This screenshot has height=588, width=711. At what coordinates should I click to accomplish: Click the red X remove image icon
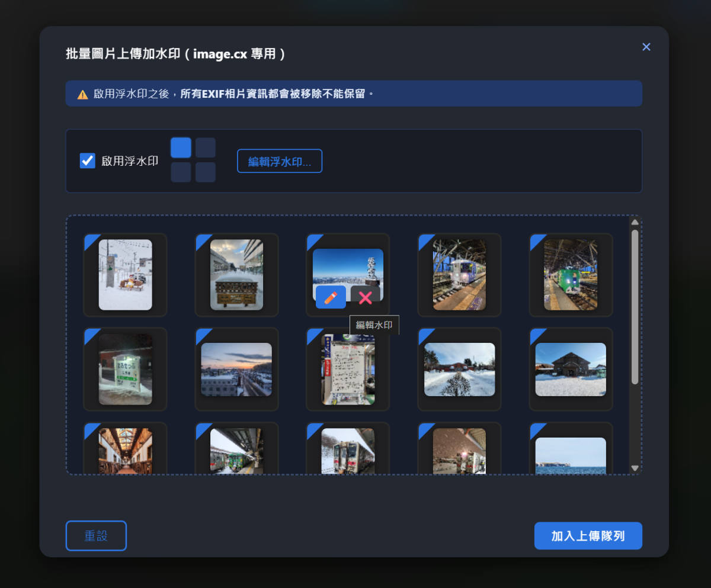click(365, 297)
